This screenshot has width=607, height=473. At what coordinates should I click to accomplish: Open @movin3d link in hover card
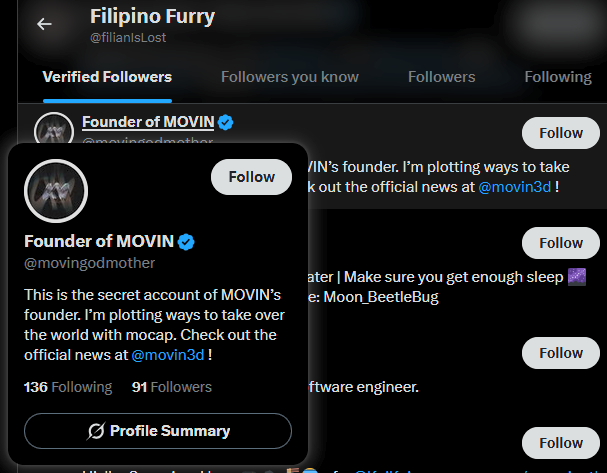pos(169,355)
